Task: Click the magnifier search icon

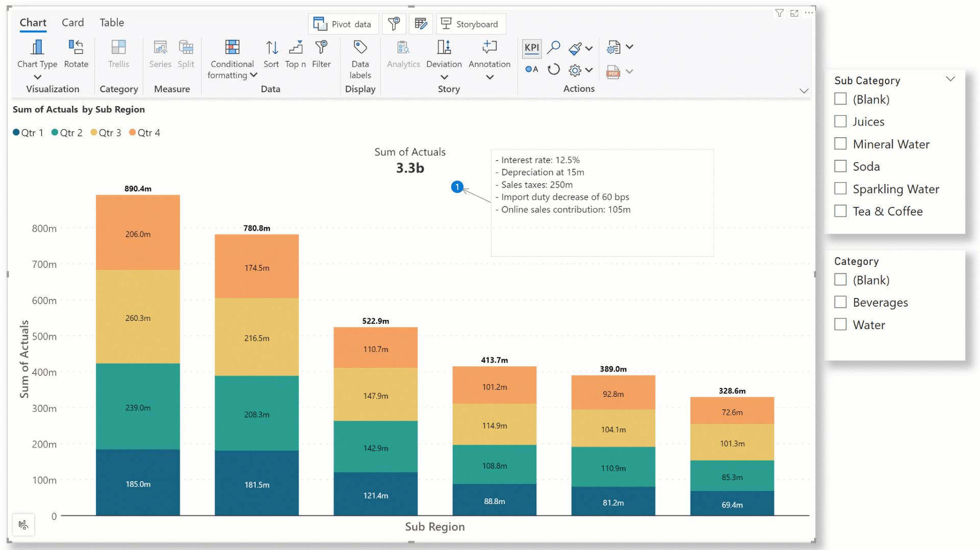Action: click(553, 48)
